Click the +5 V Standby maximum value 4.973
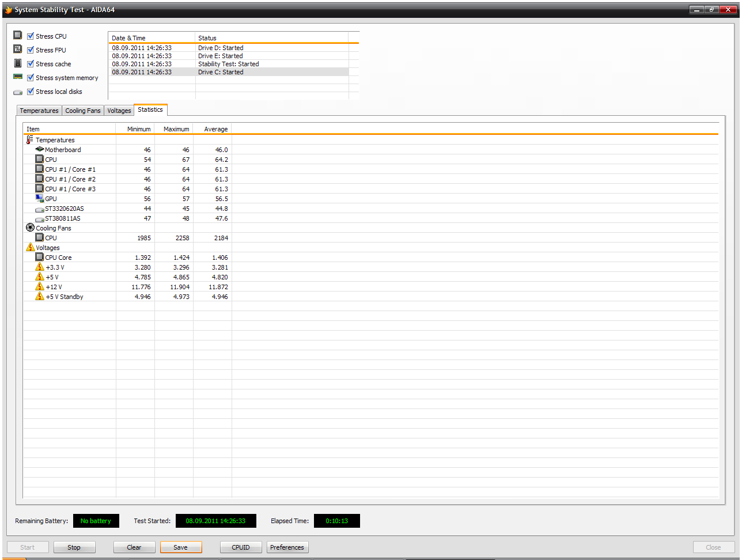The width and height of the screenshot is (742, 560). pyautogui.click(x=181, y=297)
